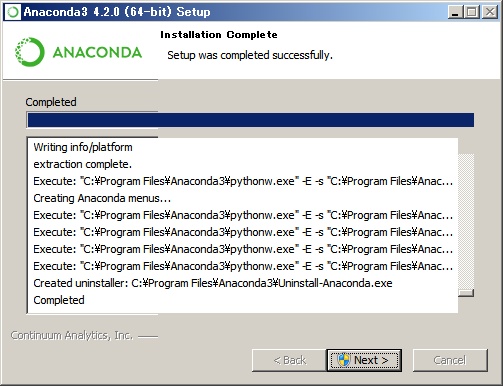Click the log scrollbar track
This screenshot has width=503, height=386.
466,221
